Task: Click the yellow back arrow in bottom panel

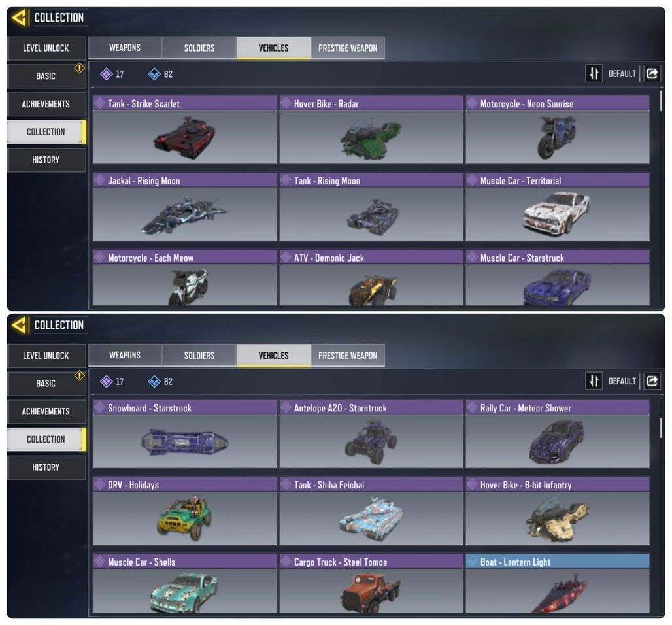Action: tap(20, 325)
